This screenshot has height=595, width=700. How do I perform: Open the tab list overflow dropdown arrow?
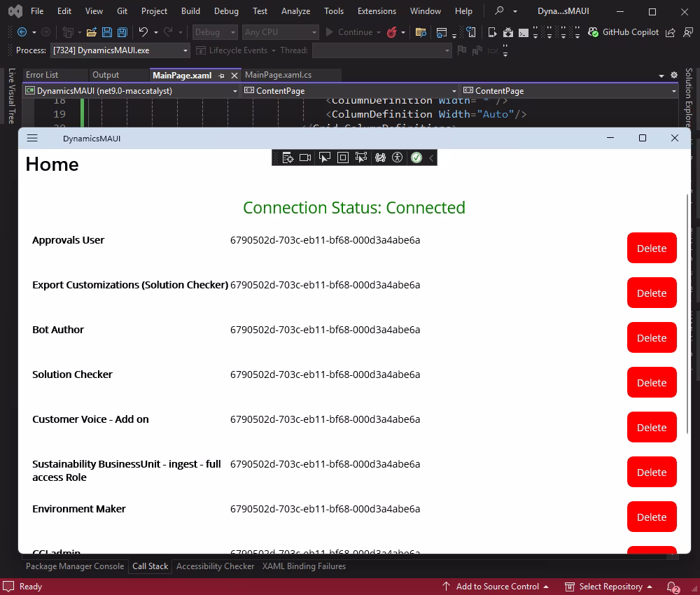[x=661, y=76]
